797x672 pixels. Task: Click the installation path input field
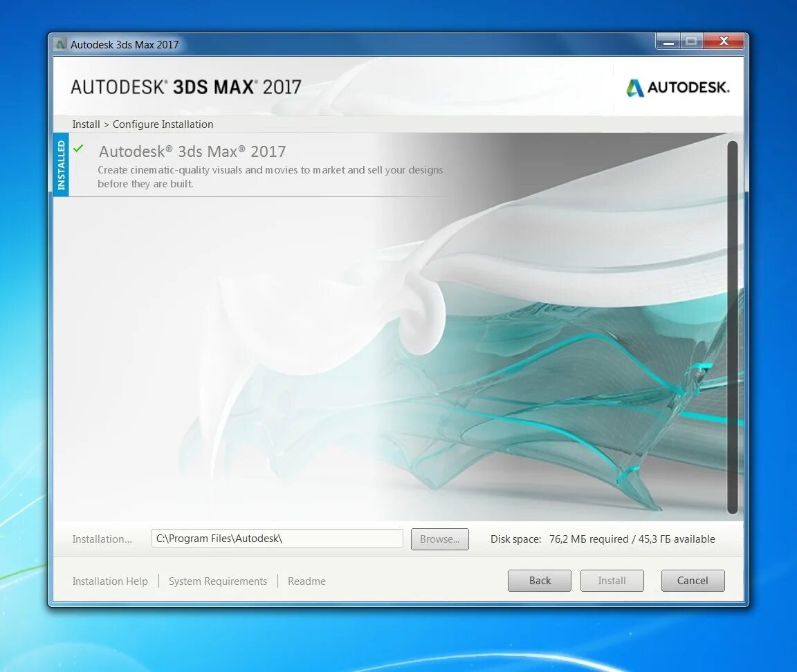tap(277, 539)
